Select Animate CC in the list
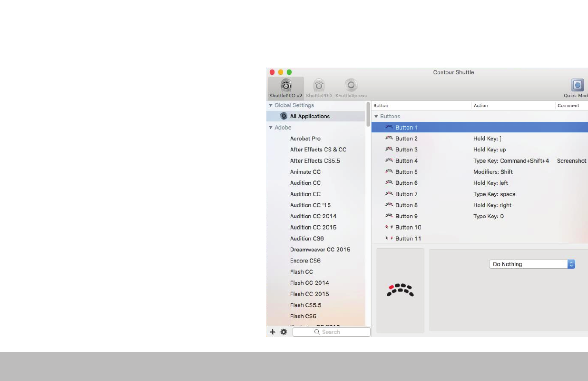Viewport: 588px width, 381px height. click(x=305, y=172)
